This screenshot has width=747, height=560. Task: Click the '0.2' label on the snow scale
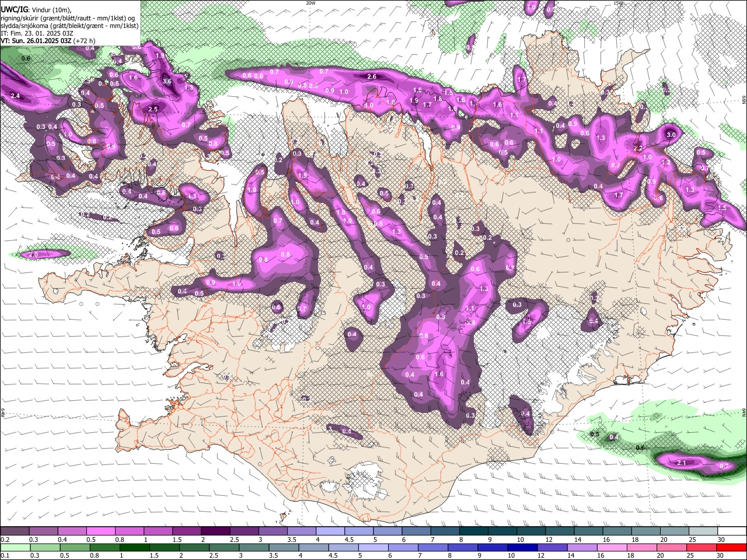5,540
